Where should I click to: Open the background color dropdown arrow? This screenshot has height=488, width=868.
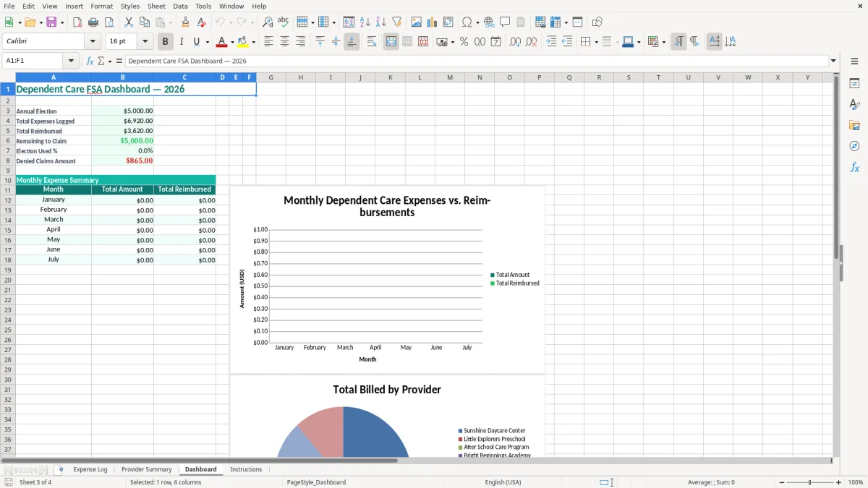point(253,42)
